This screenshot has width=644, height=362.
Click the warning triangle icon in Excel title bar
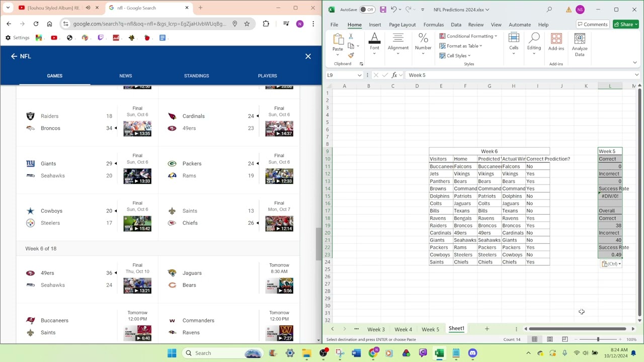569,10
